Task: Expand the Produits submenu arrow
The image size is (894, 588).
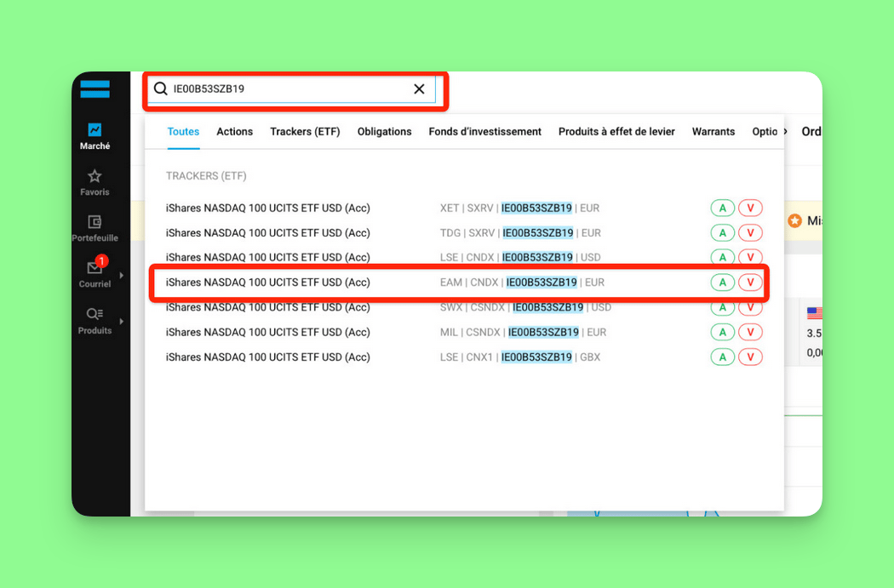Action: (x=122, y=322)
